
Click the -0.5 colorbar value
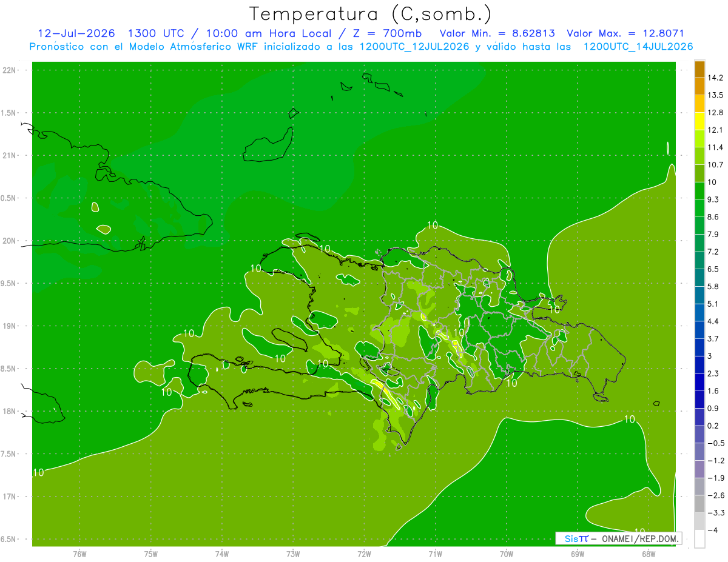point(715,443)
